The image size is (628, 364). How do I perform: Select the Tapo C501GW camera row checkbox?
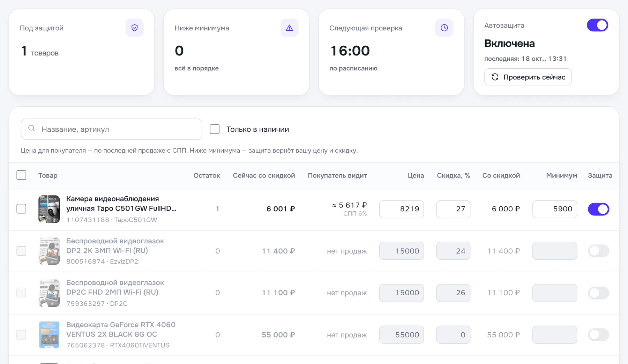21,209
